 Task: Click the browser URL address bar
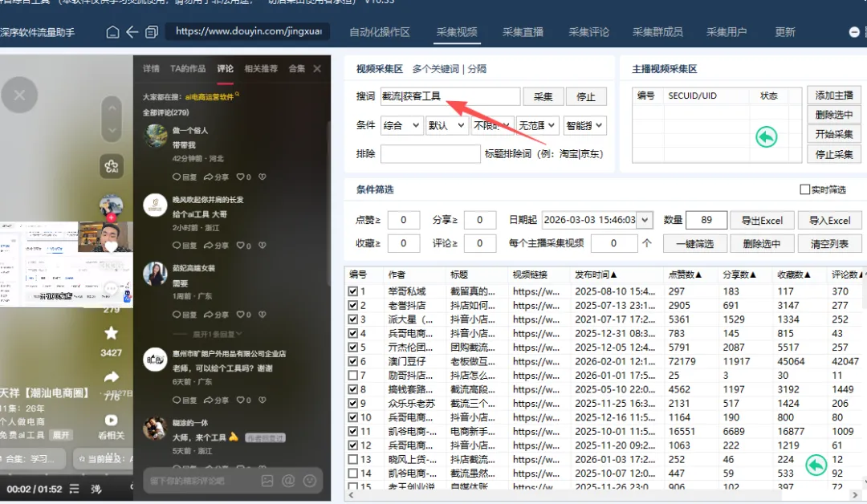pyautogui.click(x=248, y=31)
